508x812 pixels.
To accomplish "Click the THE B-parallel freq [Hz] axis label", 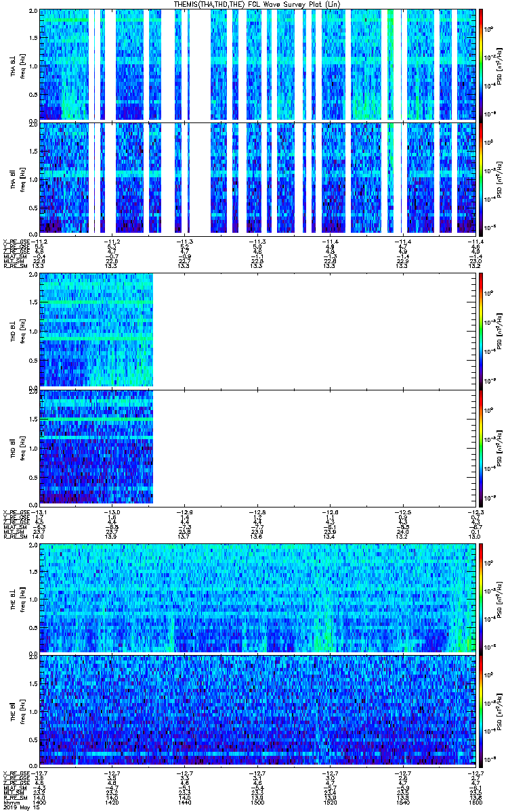I will (22, 712).
